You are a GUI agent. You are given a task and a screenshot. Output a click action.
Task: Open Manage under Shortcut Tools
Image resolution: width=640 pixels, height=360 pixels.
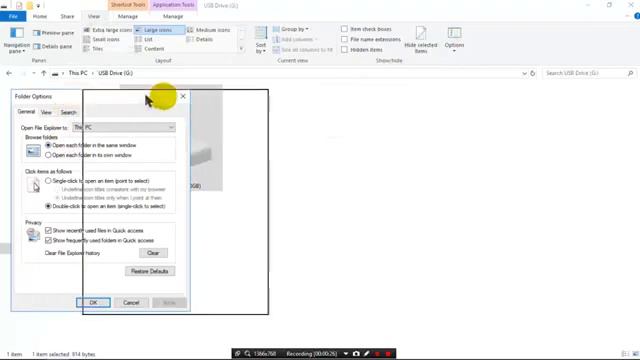pyautogui.click(x=128, y=16)
